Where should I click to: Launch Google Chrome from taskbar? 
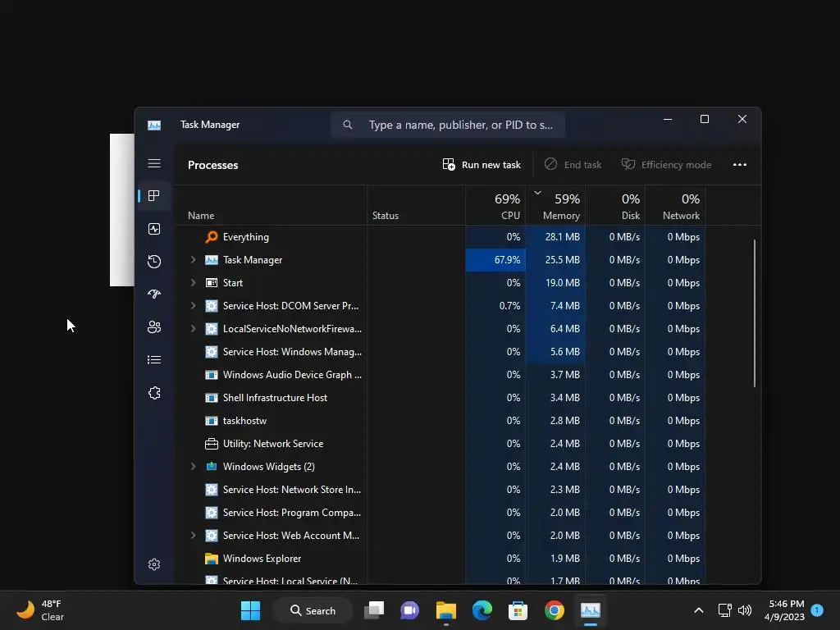[555, 610]
